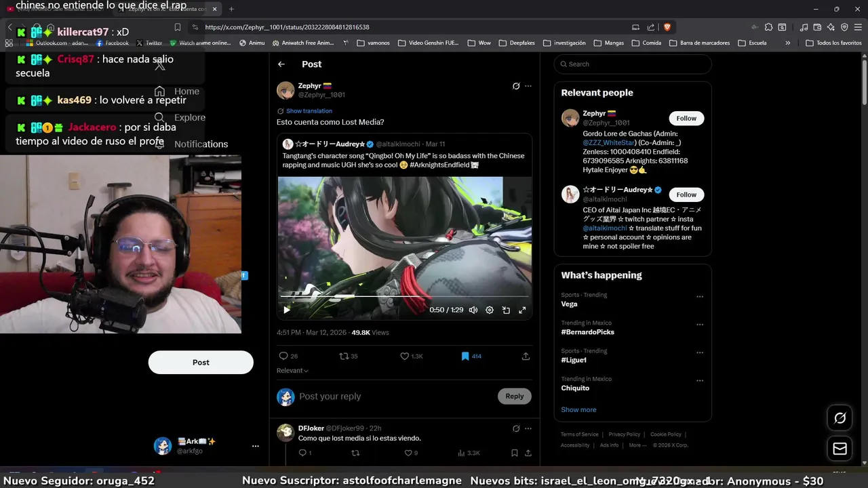Open Brave VPN shield icon
This screenshot has height=488, width=868.
click(x=844, y=27)
